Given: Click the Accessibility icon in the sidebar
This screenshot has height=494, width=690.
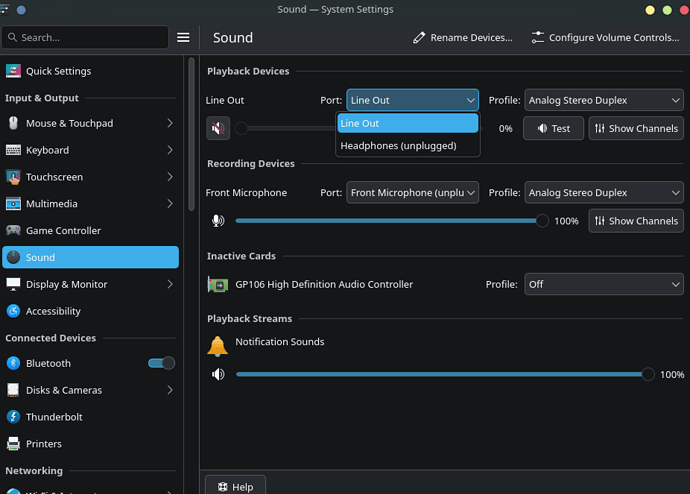Looking at the screenshot, I should pos(14,311).
